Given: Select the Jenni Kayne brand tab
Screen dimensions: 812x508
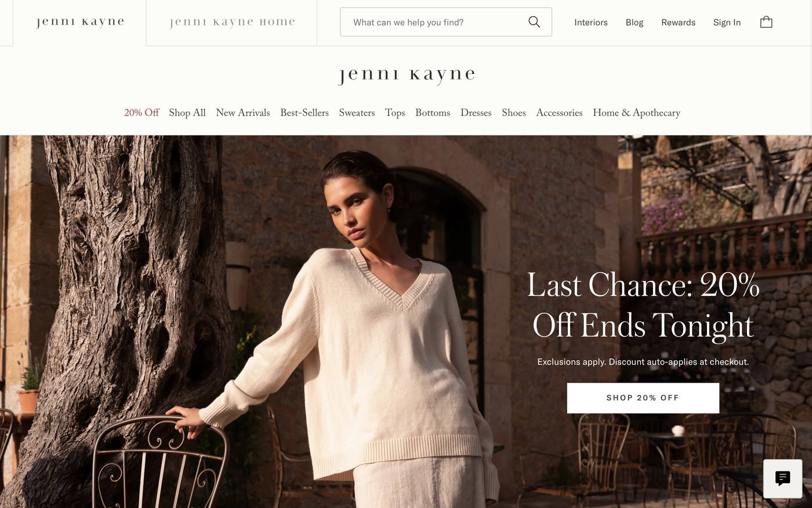Looking at the screenshot, I should [x=79, y=23].
